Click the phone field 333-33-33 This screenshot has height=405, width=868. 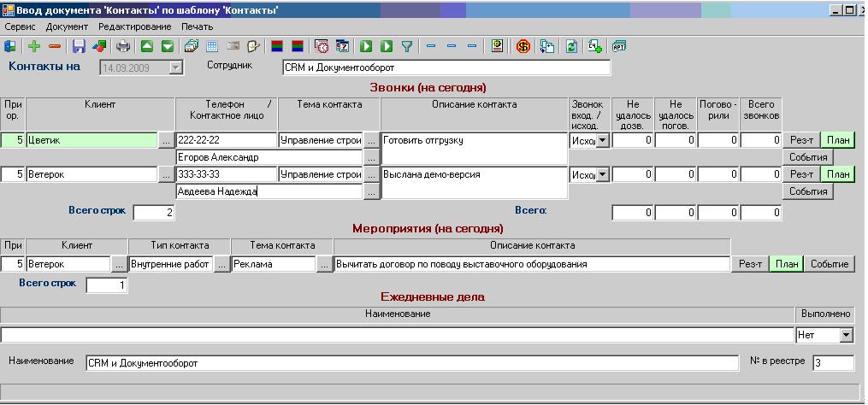pos(227,175)
